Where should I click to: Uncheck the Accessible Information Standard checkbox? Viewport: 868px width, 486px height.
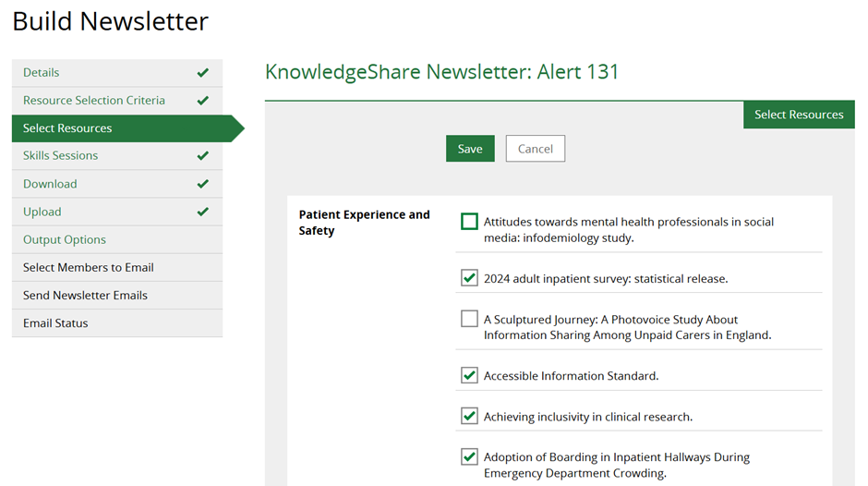469,375
